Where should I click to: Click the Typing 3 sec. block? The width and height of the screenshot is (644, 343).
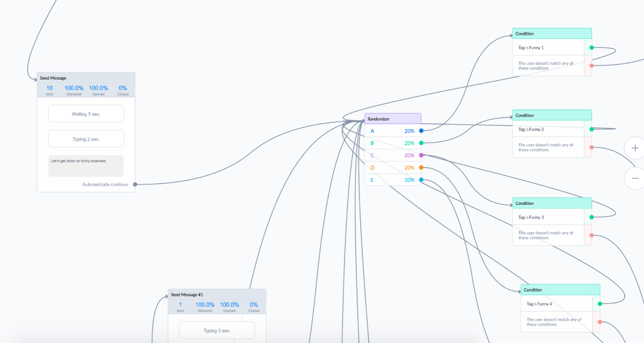(x=217, y=331)
